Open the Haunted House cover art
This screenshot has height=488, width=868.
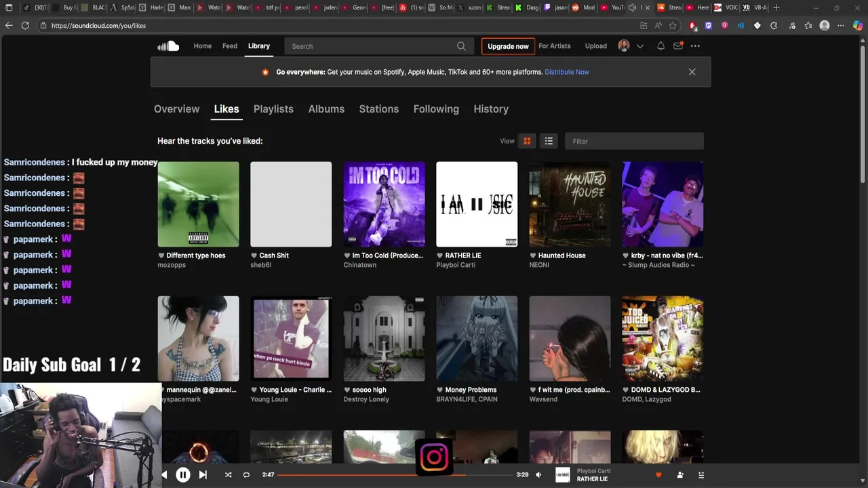(x=570, y=204)
